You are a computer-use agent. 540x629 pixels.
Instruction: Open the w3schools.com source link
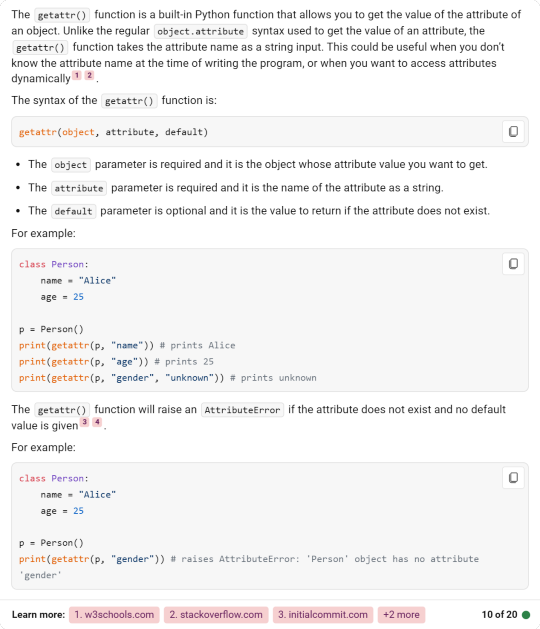coord(114,615)
